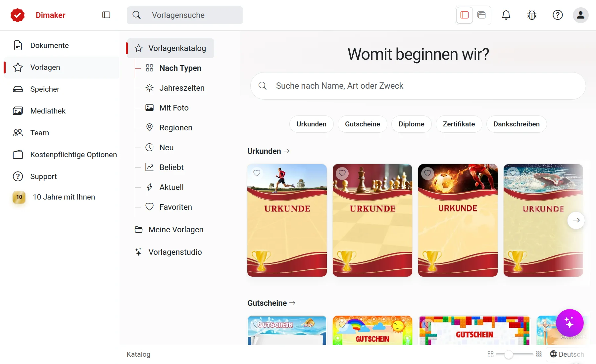Switch to the tabbed window layout view

point(481,15)
